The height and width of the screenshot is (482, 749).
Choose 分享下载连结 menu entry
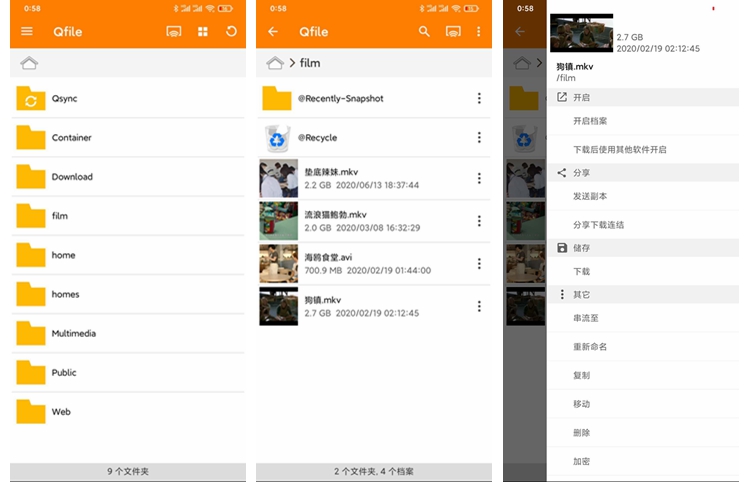642,225
